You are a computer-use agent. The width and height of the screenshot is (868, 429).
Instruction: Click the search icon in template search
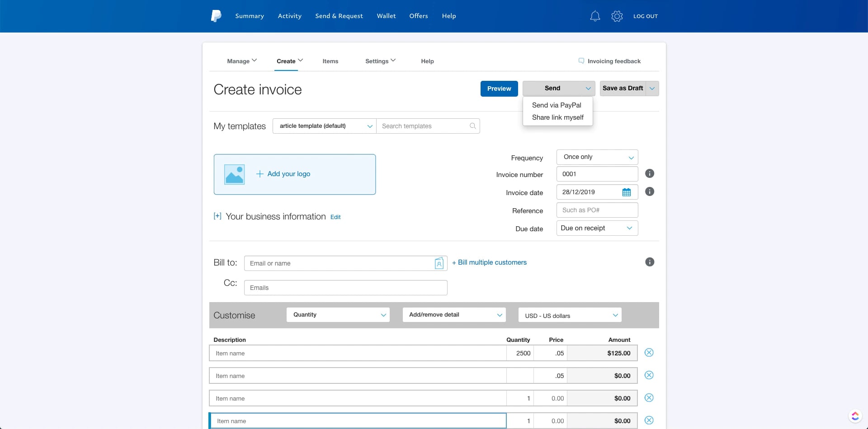coord(473,126)
